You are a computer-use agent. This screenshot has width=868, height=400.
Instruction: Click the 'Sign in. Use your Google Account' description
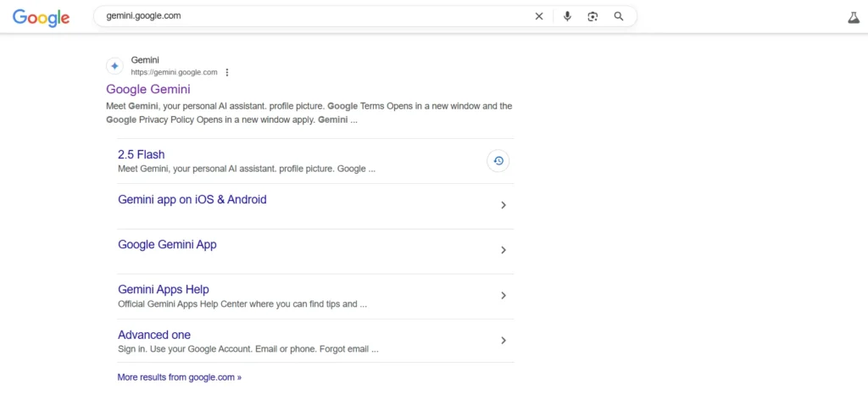pyautogui.click(x=248, y=349)
